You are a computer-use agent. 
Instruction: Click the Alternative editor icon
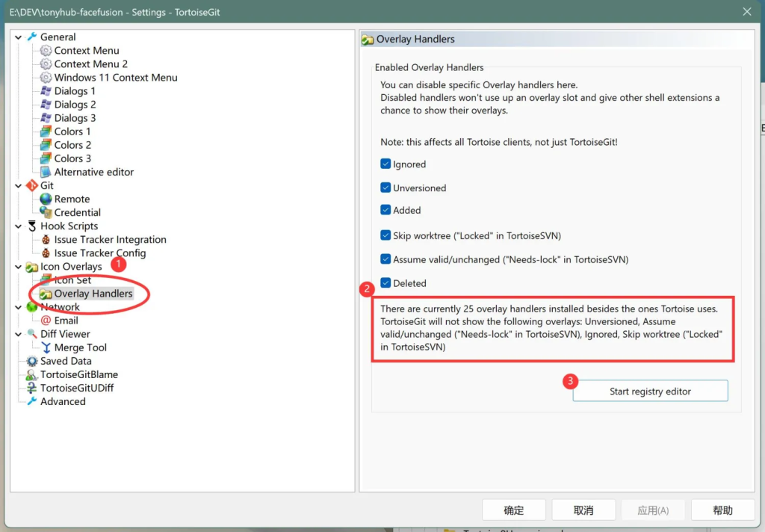point(46,172)
